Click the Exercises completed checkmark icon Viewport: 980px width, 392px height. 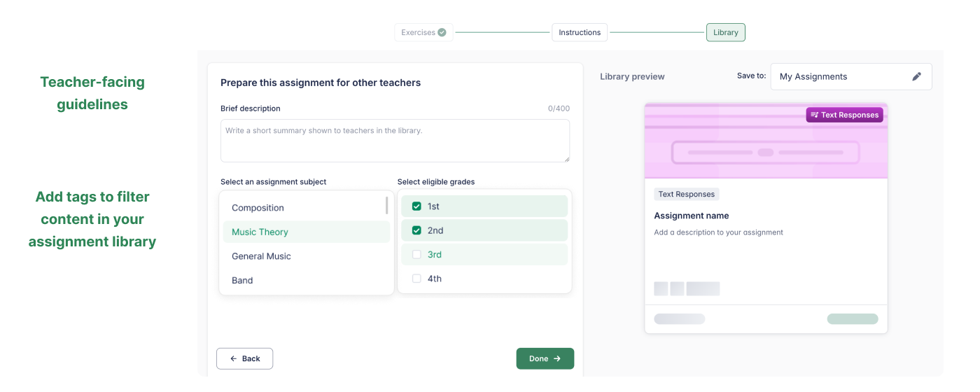point(442,32)
